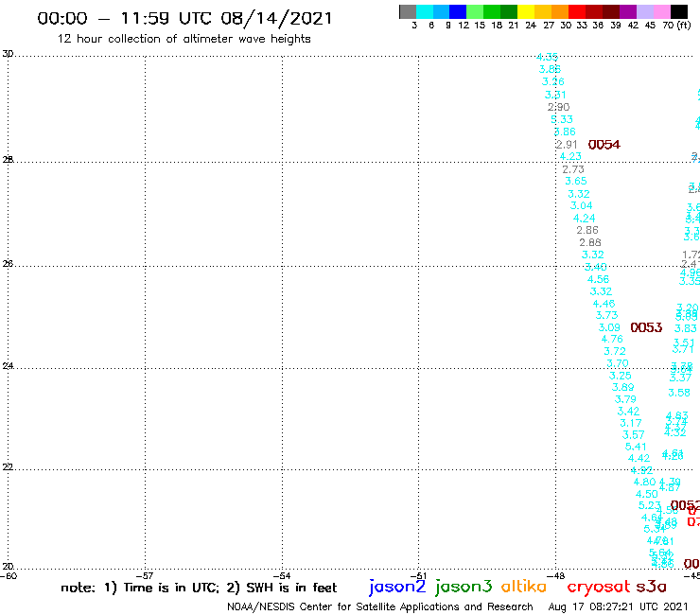This screenshot has height=615, width=700.
Task: Click the cyan wave height value 3.65
Action: pyautogui.click(x=576, y=181)
